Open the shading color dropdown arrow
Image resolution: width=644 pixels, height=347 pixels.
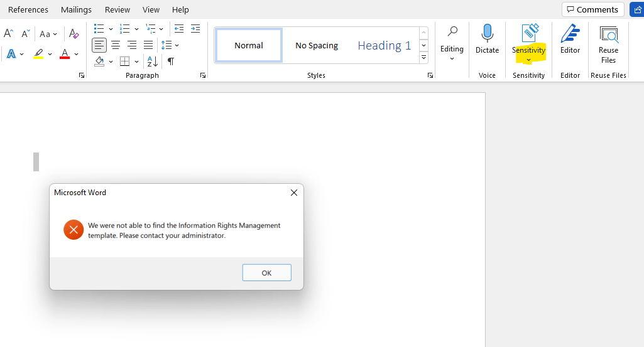(x=111, y=62)
